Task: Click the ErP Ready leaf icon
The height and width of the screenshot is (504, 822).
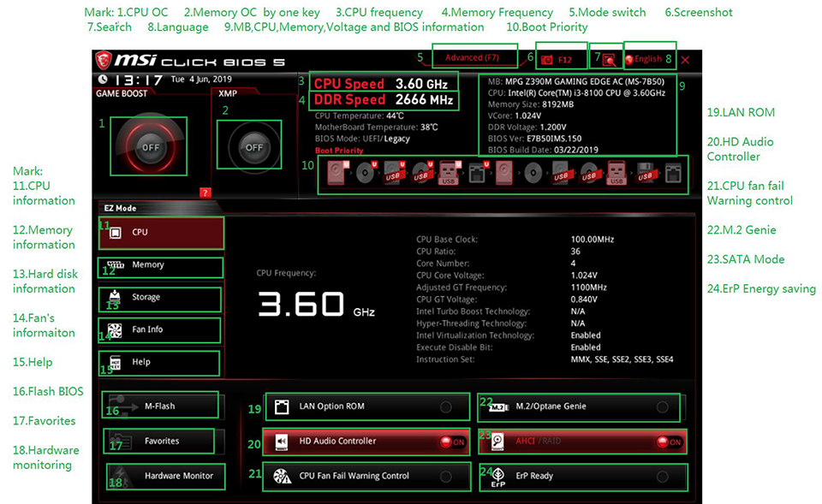Action: (497, 477)
